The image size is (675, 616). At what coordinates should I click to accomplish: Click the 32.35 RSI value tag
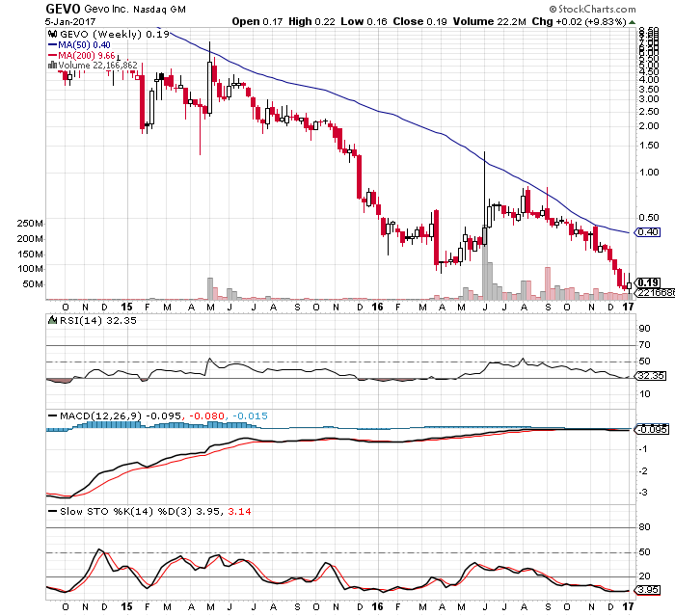click(x=651, y=376)
